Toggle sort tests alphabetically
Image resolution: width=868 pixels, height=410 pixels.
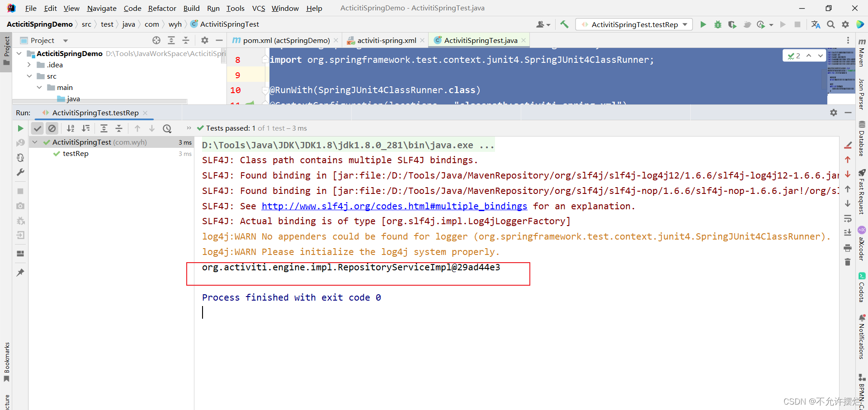coord(71,128)
